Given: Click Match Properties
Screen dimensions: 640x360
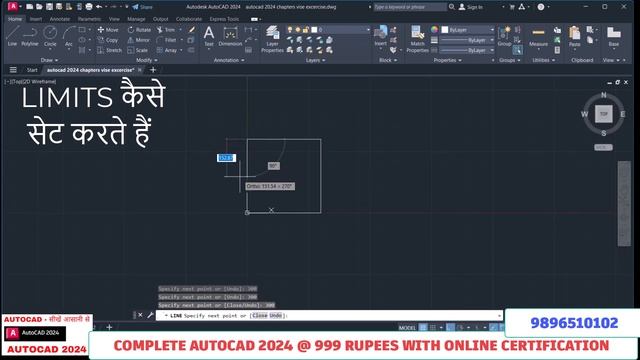Looking at the screenshot, I should 417,39.
